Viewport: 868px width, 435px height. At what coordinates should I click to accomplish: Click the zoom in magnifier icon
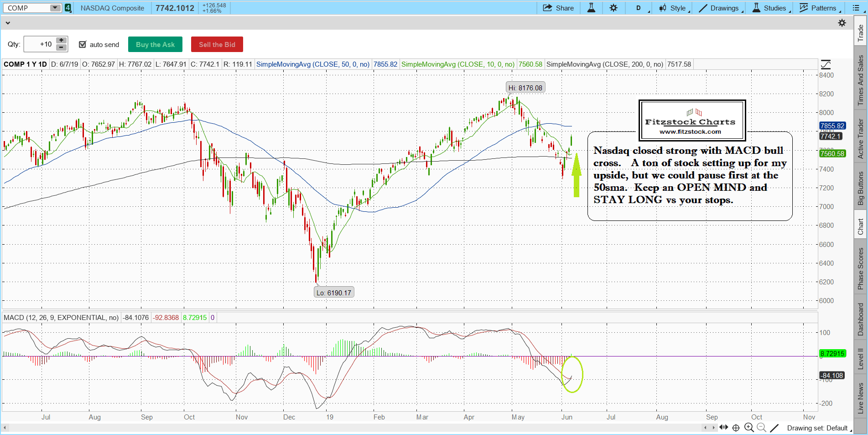coord(748,428)
